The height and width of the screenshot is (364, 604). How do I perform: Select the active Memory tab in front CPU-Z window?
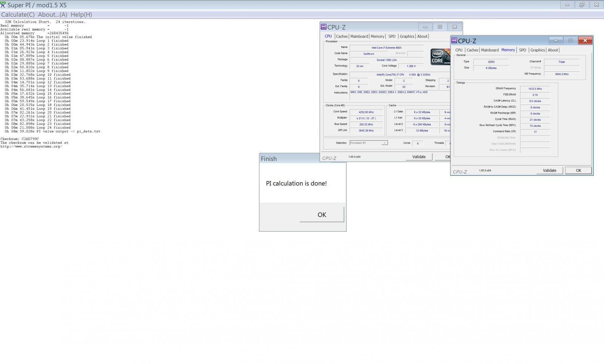click(x=508, y=50)
